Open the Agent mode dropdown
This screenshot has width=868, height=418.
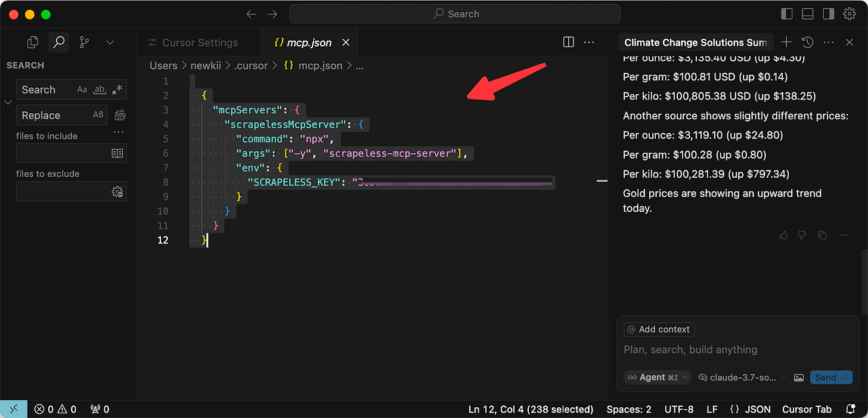(657, 377)
